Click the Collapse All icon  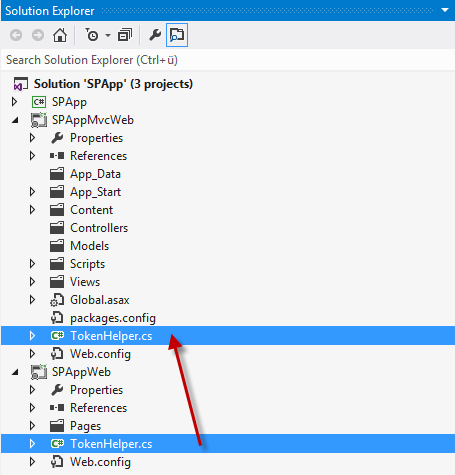(x=125, y=35)
